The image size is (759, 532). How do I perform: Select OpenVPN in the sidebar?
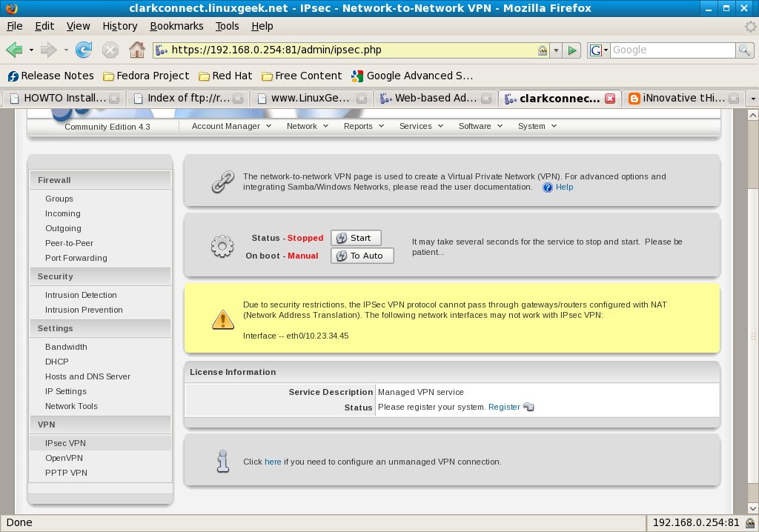point(64,458)
